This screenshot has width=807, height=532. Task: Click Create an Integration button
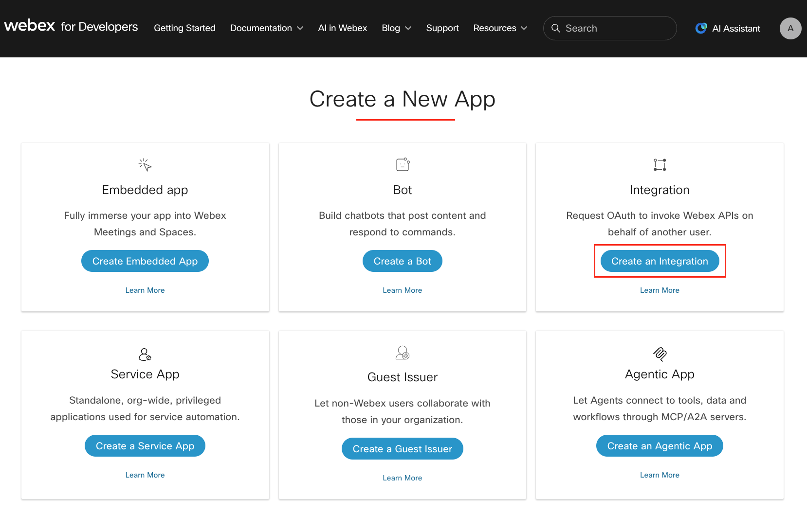[660, 261]
